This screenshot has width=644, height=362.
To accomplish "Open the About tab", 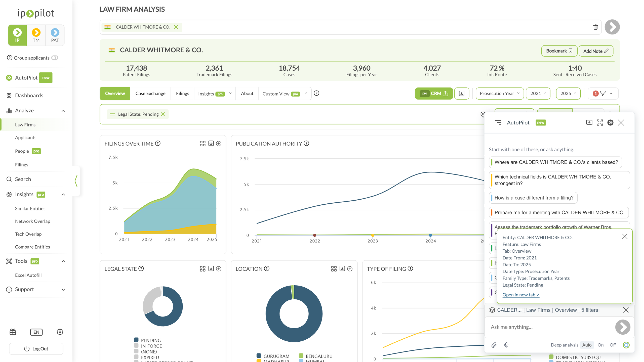I will (247, 94).
